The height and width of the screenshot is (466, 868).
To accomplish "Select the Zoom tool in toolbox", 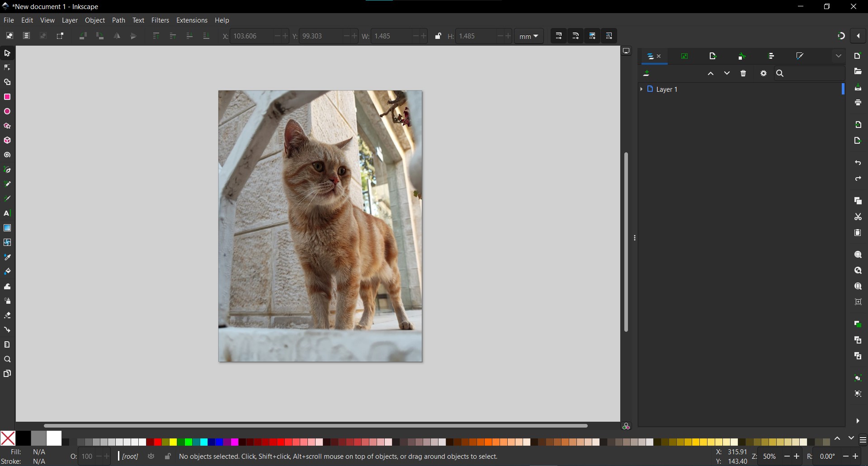I will tap(7, 359).
